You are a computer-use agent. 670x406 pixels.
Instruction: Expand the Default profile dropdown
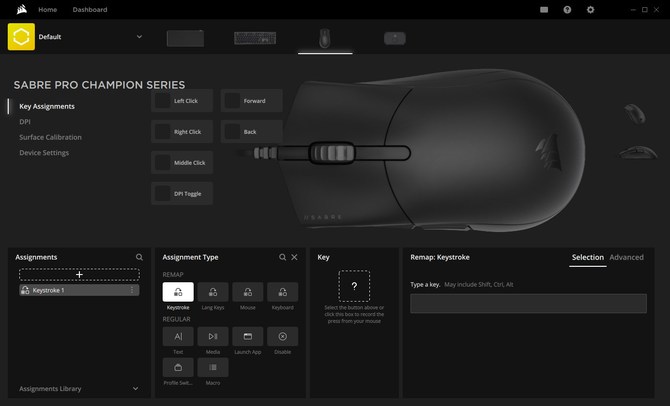point(139,37)
